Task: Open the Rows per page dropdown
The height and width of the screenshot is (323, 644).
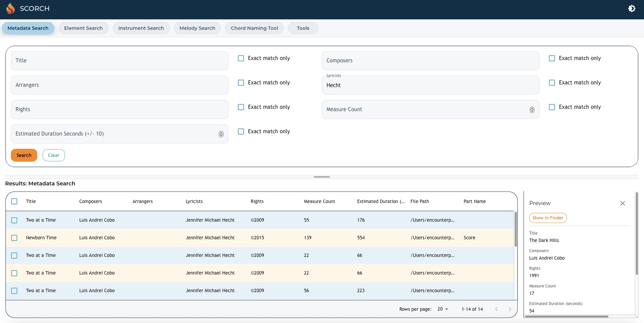Action: click(443, 309)
